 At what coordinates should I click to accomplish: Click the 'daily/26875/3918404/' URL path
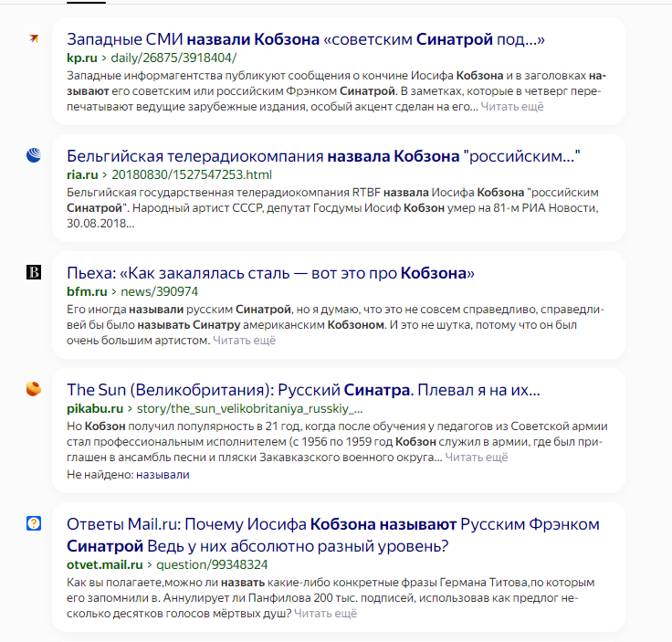click(x=173, y=58)
